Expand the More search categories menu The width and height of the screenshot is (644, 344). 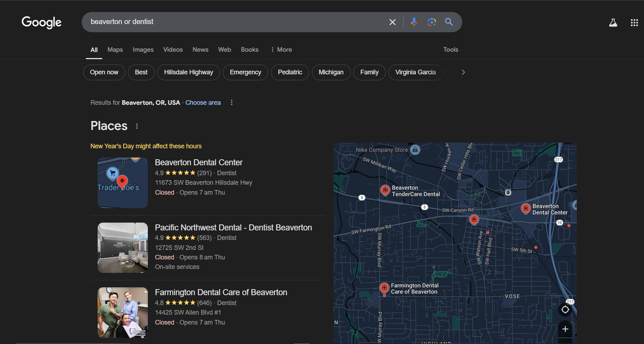click(282, 50)
